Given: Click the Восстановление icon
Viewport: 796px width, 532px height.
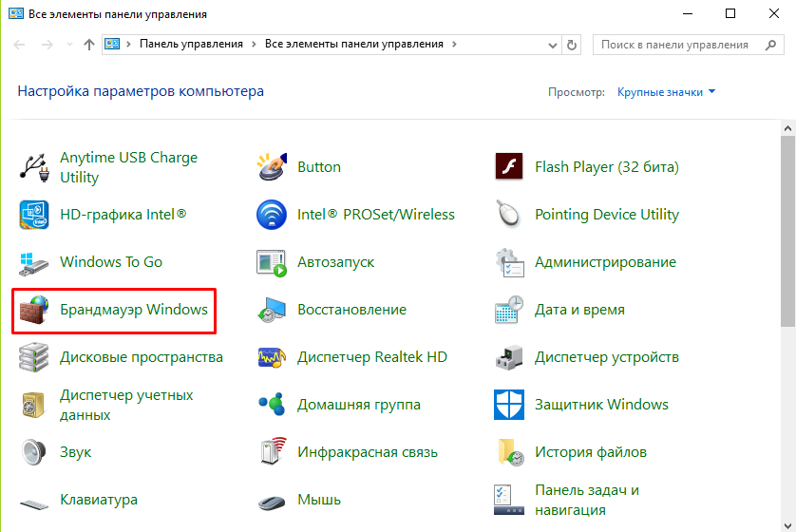Looking at the screenshot, I should pyautogui.click(x=272, y=310).
